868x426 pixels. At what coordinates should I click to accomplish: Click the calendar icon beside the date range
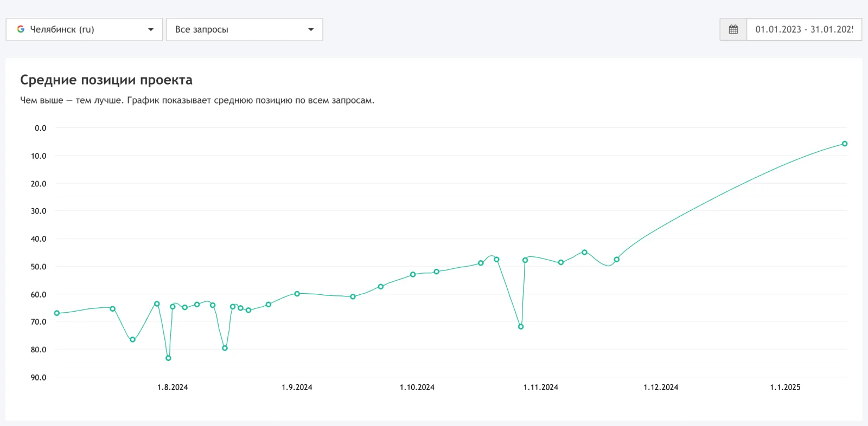pos(733,29)
